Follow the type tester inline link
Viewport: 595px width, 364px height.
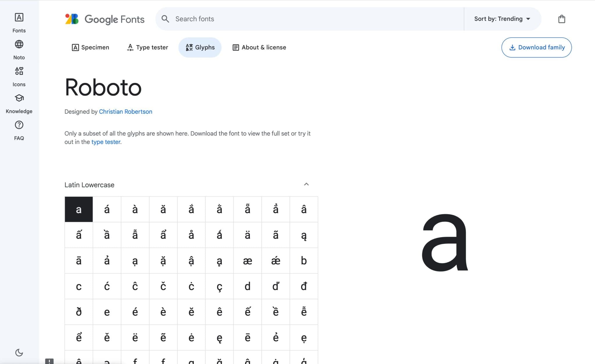point(106,142)
